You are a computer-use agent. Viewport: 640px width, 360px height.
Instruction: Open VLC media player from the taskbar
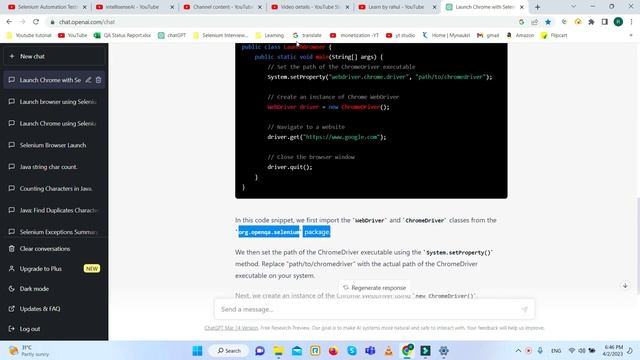pyautogui.click(x=389, y=351)
